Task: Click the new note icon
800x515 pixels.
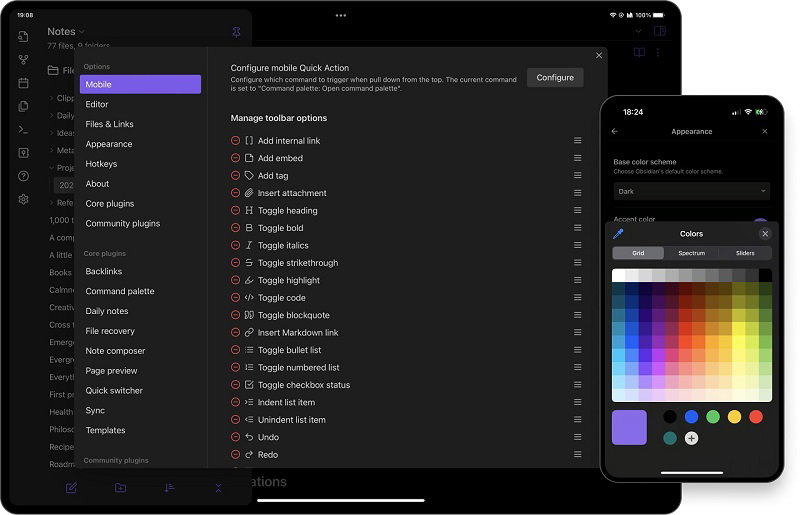Action: pos(71,488)
